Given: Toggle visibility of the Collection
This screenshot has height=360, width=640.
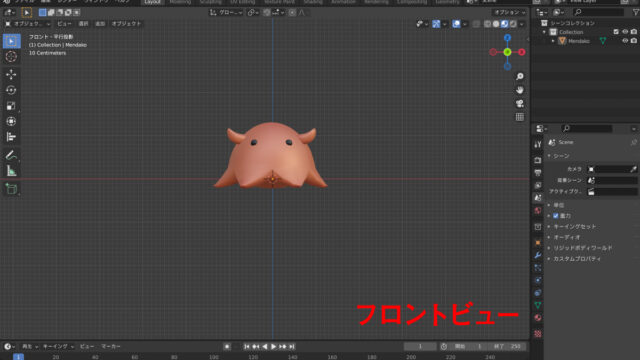Looking at the screenshot, I should pyautogui.click(x=625, y=32).
